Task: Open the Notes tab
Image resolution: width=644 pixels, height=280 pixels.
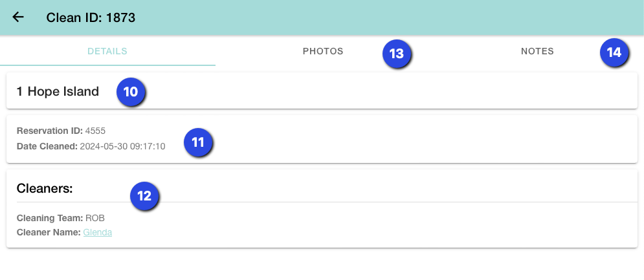Action: pos(537,52)
